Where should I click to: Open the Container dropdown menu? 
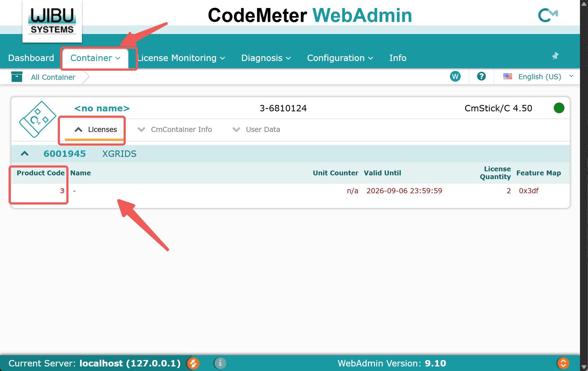tap(95, 58)
